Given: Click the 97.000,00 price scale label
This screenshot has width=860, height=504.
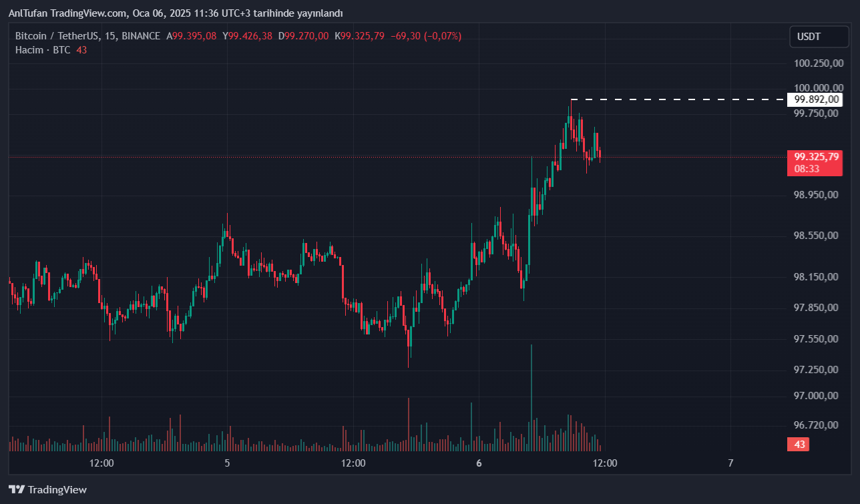Looking at the screenshot, I should pos(815,396).
